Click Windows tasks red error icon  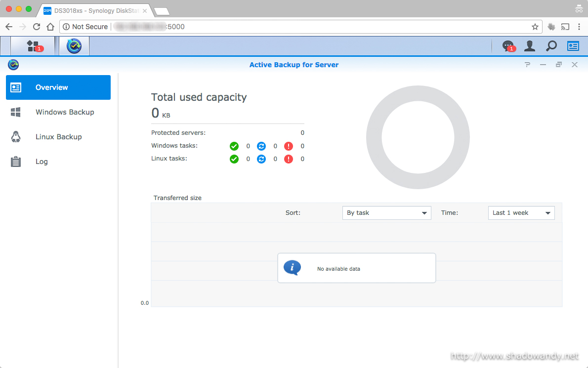[x=289, y=146]
